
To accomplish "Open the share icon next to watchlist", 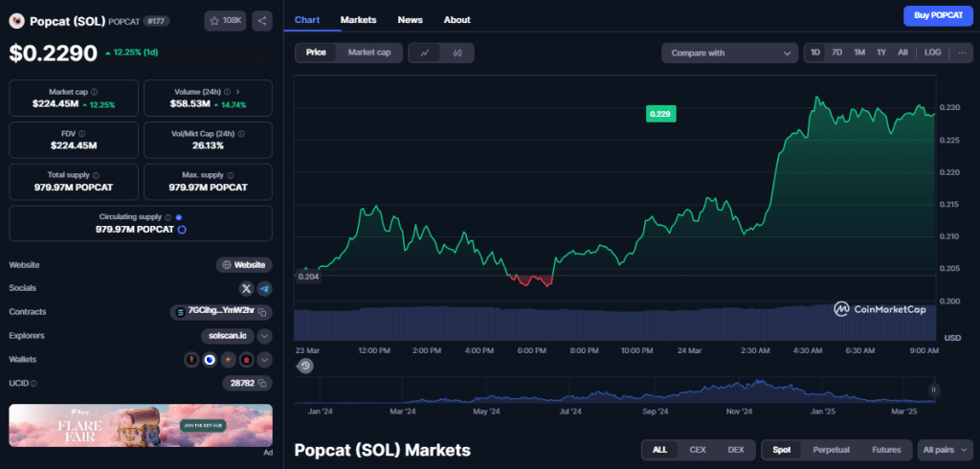I will click(x=262, y=21).
